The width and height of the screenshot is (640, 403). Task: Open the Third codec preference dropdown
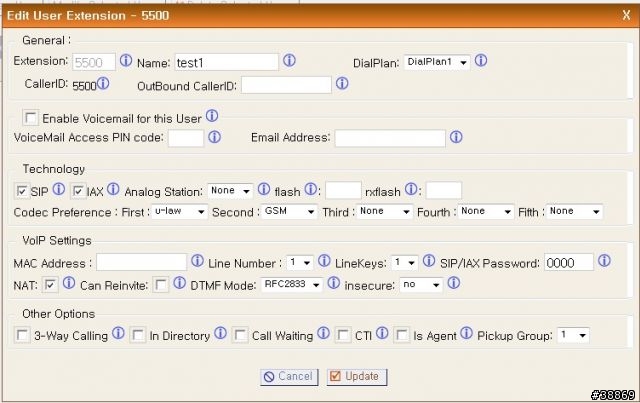[384, 212]
